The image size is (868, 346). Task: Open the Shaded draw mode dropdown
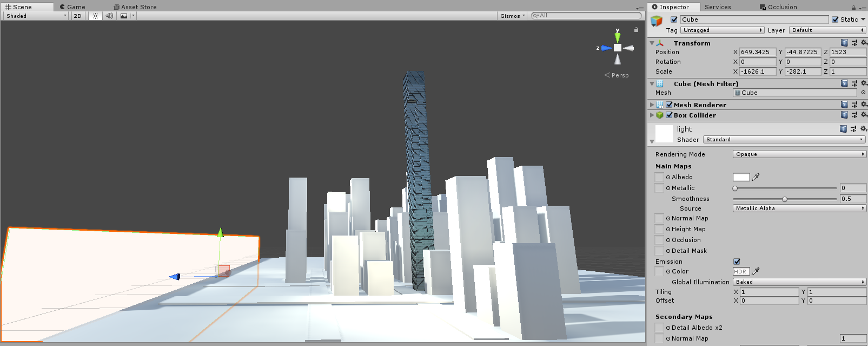pyautogui.click(x=36, y=16)
